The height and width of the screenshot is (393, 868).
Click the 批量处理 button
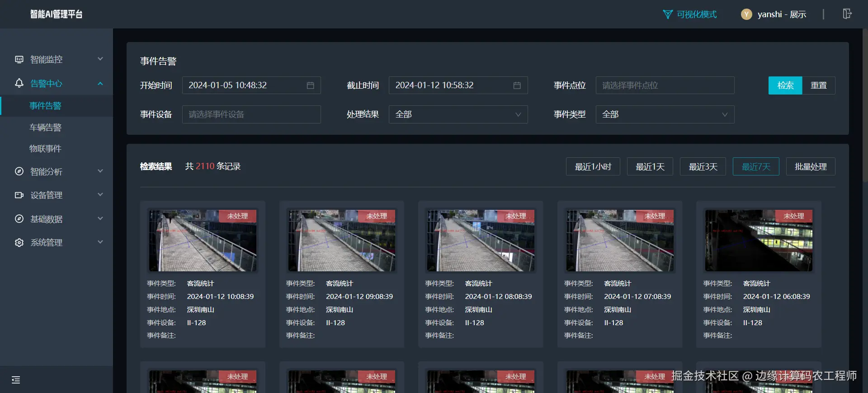811,166
